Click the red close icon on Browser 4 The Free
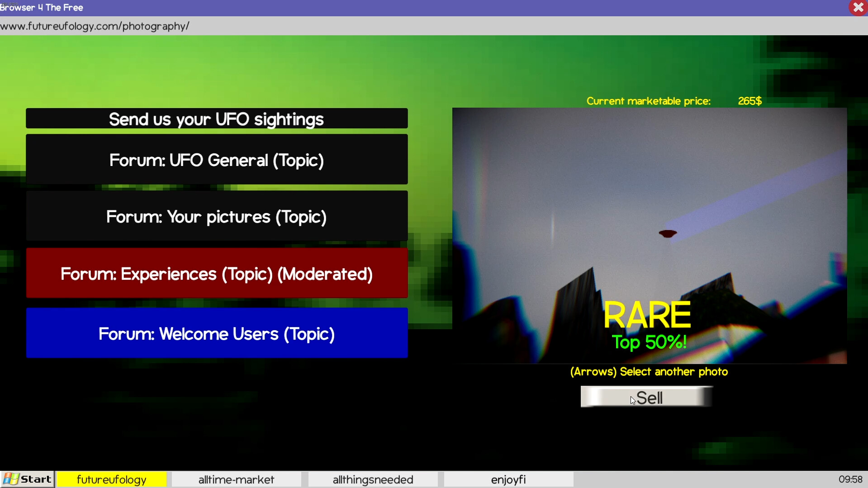Viewport: 868px width, 488px height. [858, 7]
